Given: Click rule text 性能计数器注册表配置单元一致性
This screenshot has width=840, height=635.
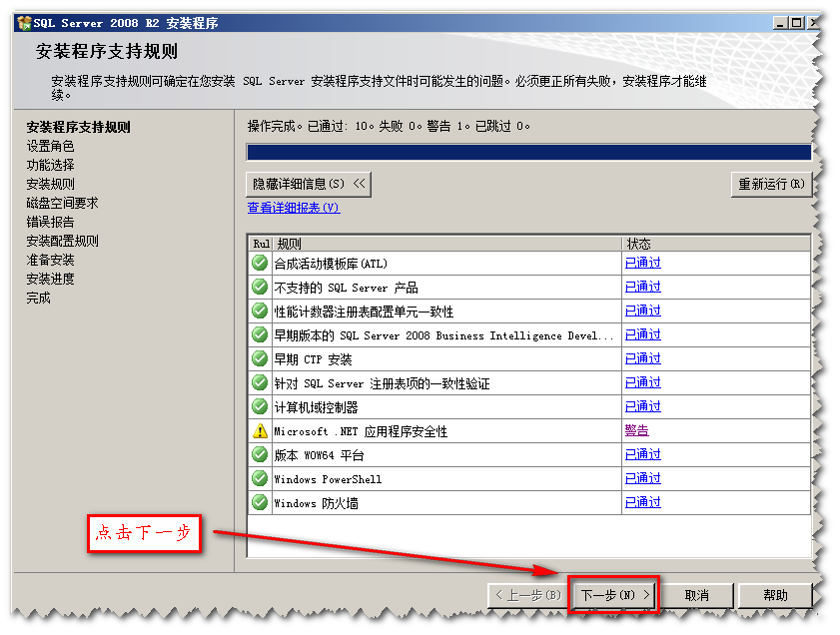Looking at the screenshot, I should pyautogui.click(x=364, y=312).
